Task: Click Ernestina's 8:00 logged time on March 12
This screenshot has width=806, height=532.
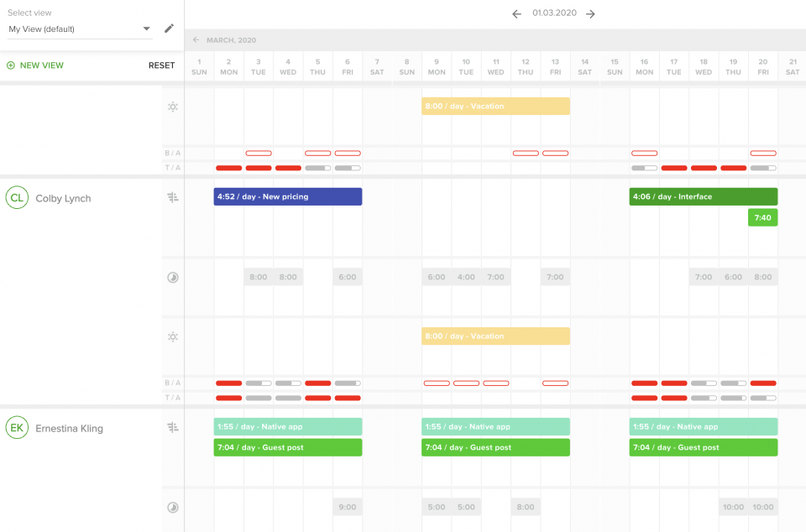Action: [x=526, y=508]
